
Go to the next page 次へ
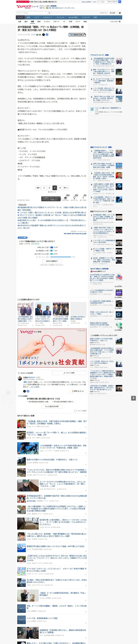coord(66,188)
